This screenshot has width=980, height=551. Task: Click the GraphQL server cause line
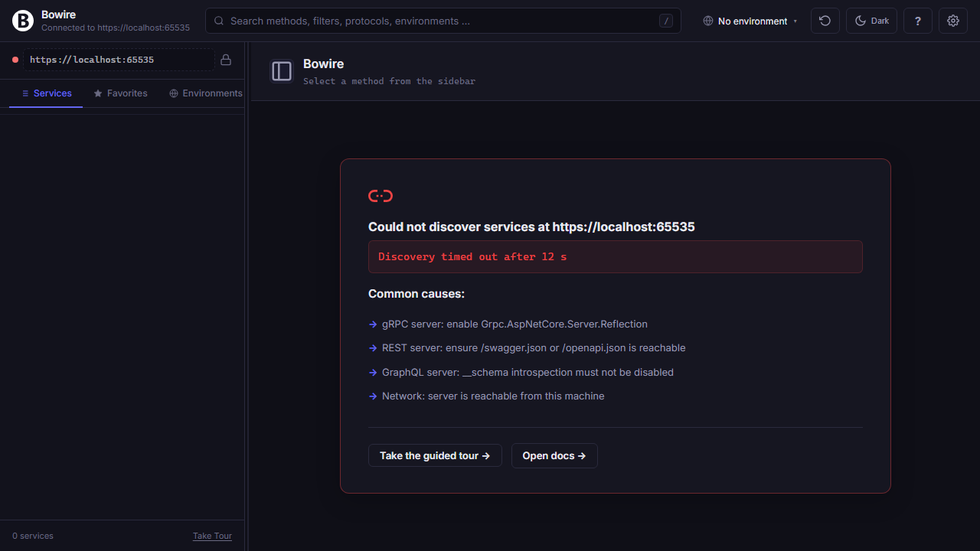(528, 372)
